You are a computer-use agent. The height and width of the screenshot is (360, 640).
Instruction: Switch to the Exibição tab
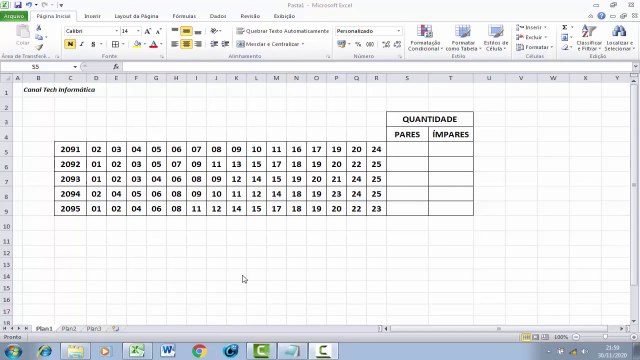[x=284, y=16]
